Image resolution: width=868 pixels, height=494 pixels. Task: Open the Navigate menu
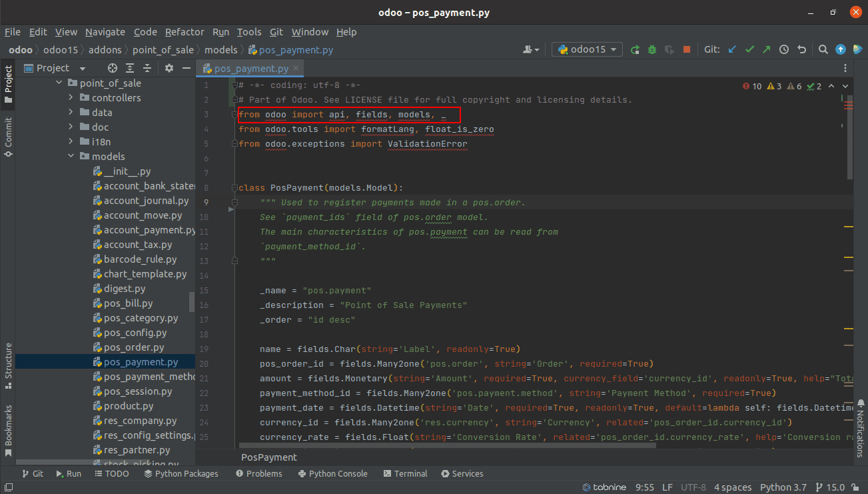pos(105,32)
